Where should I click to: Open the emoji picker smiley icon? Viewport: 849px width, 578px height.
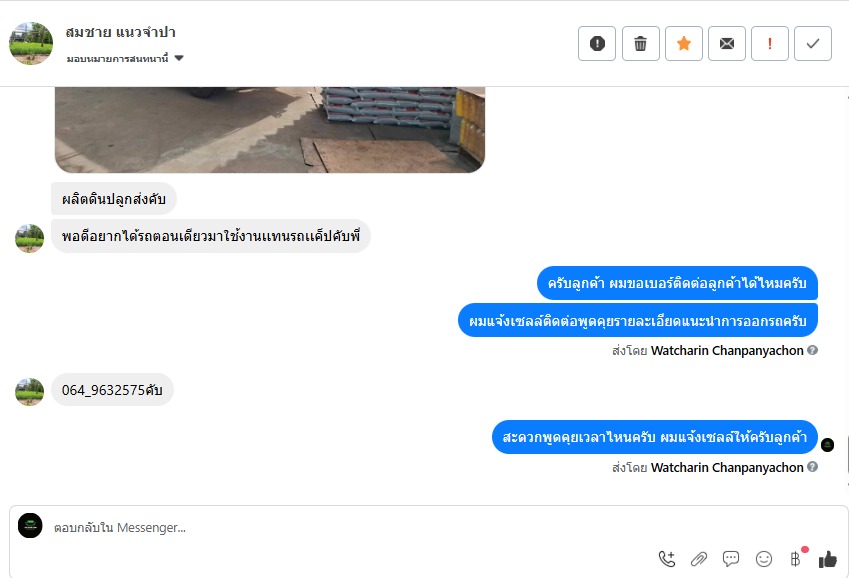[763, 558]
